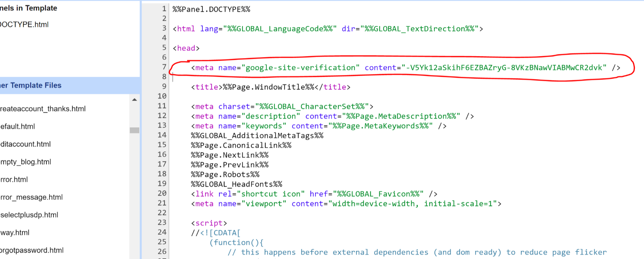The height and width of the screenshot is (259, 644).
Task: Open error.html template file
Action: coord(14,179)
